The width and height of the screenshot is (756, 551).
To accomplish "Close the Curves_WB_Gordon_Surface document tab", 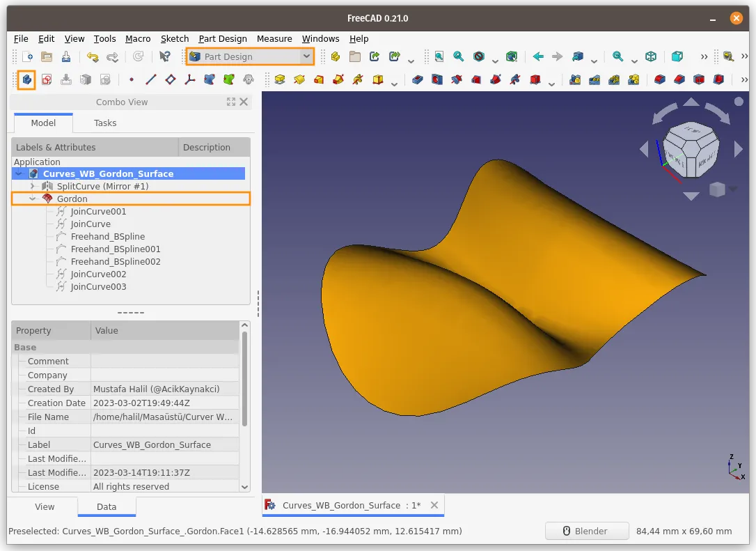I will click(434, 505).
